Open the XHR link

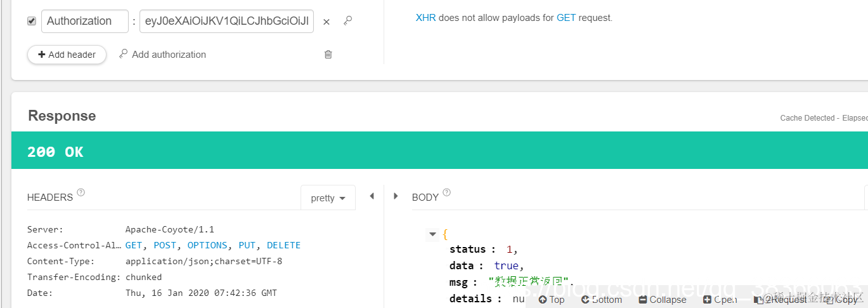coord(425,18)
